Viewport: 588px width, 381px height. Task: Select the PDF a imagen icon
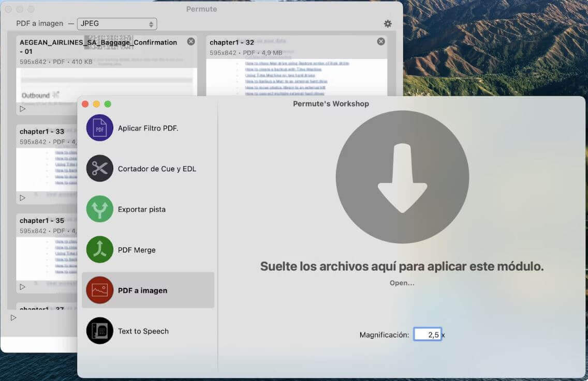point(99,290)
